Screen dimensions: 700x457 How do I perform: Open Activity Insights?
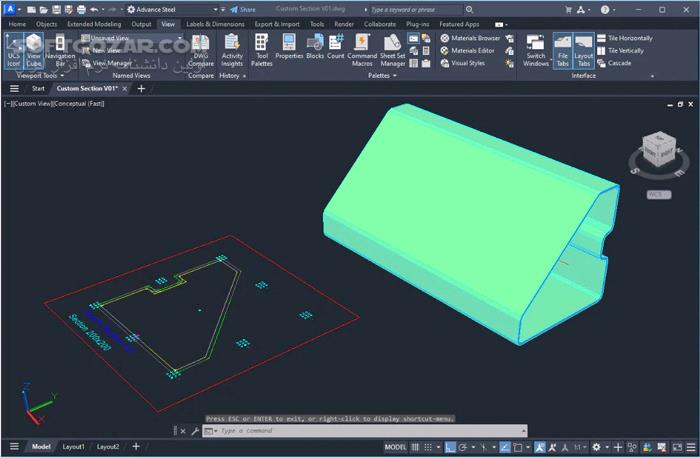(x=232, y=50)
